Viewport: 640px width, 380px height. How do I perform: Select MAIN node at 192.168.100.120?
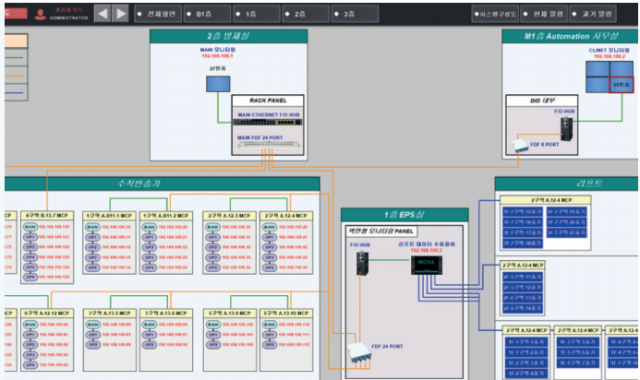tap(30, 227)
